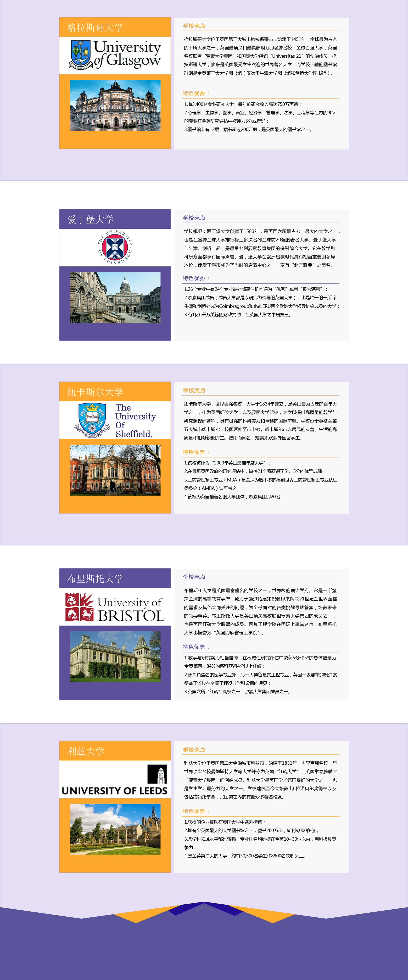Open the Leeds campus lawn photo

[x=115, y=829]
